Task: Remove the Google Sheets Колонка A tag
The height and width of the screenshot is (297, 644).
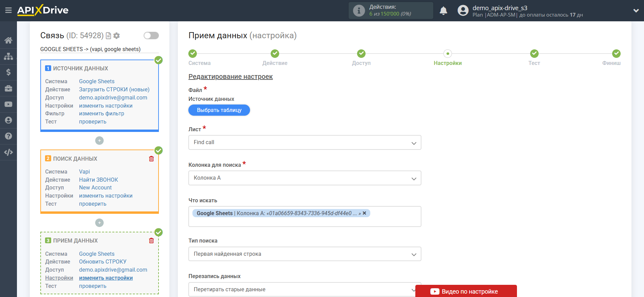Action: 365,213
